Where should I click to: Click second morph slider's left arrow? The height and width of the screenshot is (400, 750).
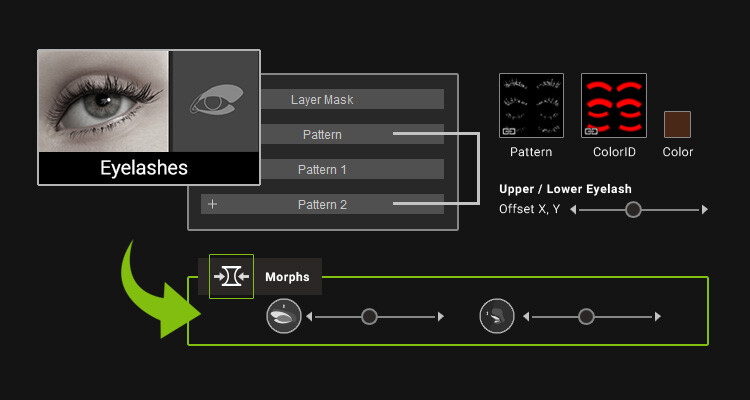(x=526, y=316)
